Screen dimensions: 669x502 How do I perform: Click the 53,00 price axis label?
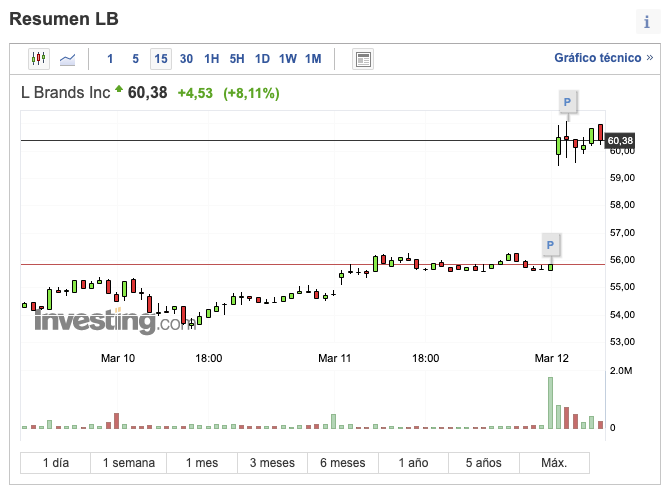point(622,342)
